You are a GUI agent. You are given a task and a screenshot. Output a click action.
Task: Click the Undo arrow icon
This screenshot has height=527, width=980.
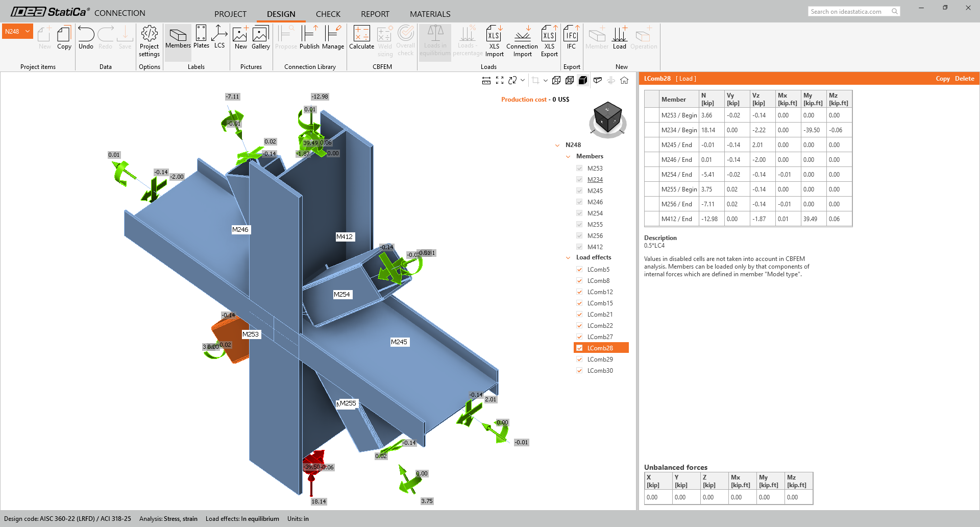(x=86, y=34)
